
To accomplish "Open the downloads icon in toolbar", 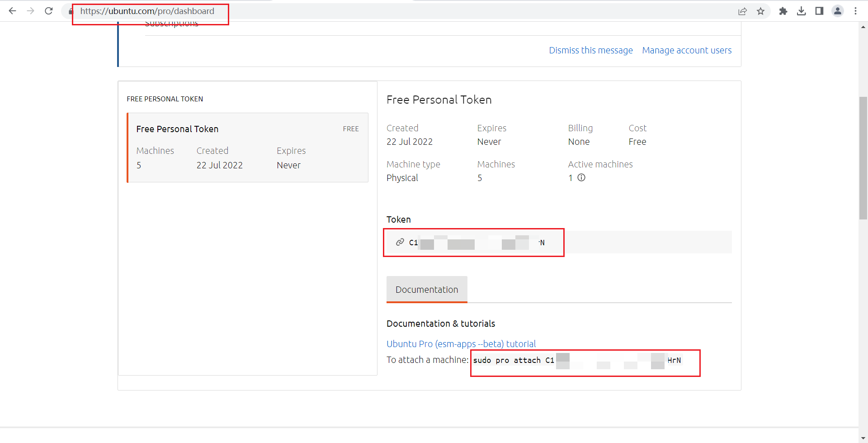I will pos(802,11).
